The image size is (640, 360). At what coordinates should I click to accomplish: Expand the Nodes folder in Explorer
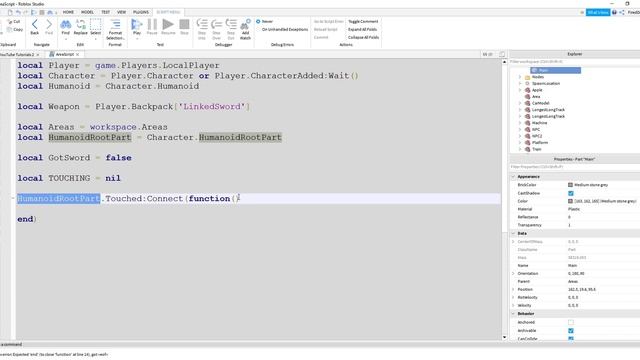pos(520,77)
